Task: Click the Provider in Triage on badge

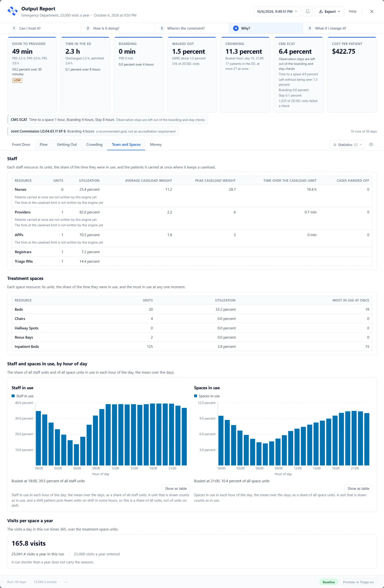Action: point(358,582)
